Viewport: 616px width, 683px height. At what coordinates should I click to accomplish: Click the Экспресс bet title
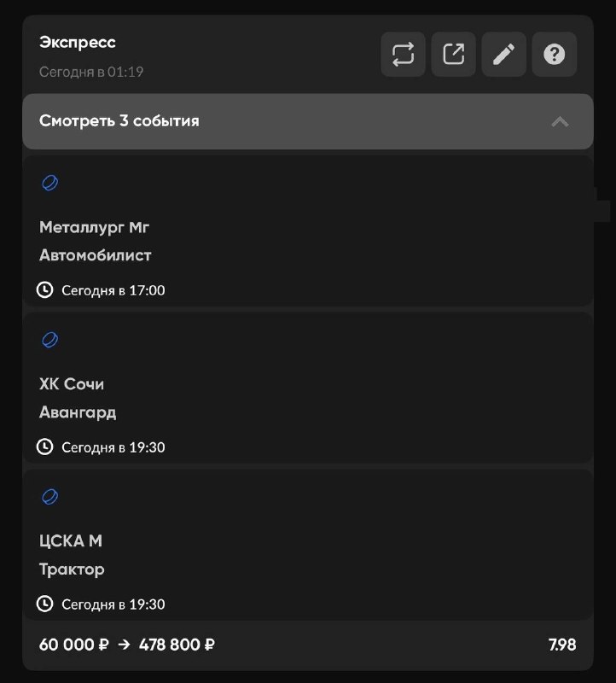(77, 43)
